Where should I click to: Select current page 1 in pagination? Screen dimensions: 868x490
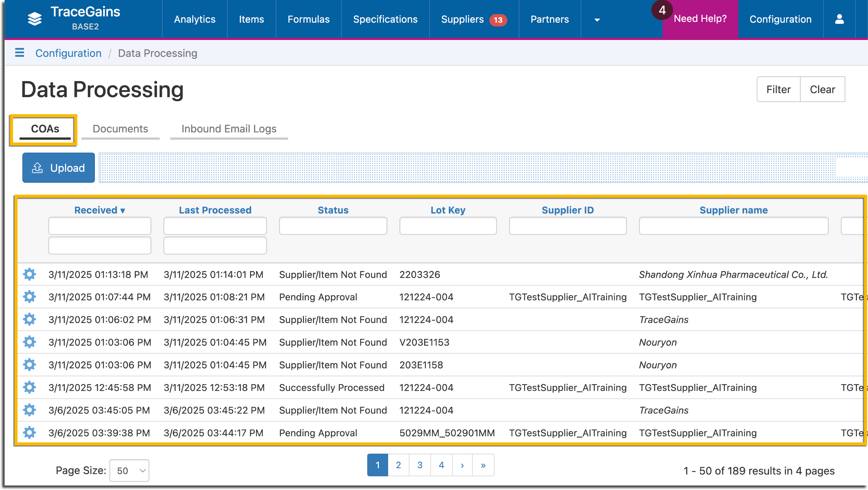click(377, 465)
